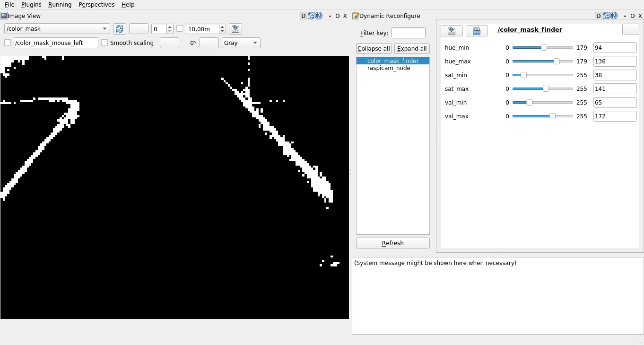Open the Perspectives menu
This screenshot has width=644, height=345.
point(96,5)
